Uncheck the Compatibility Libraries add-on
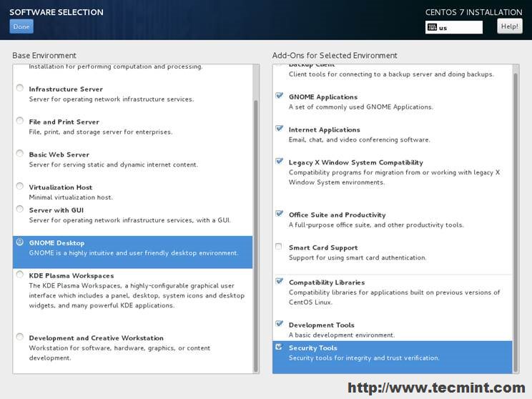The image size is (532, 399). point(279,281)
